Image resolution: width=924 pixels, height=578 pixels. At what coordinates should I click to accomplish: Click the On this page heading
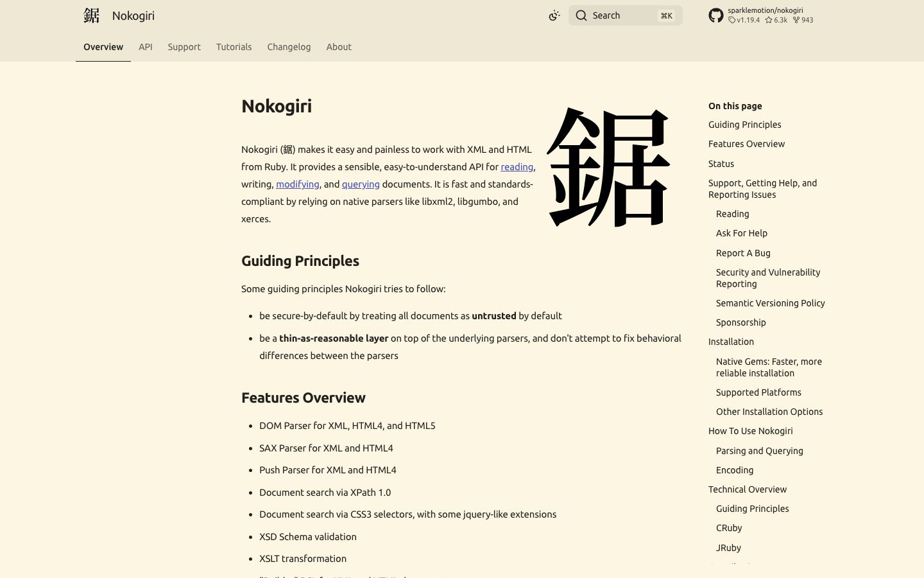coord(735,106)
